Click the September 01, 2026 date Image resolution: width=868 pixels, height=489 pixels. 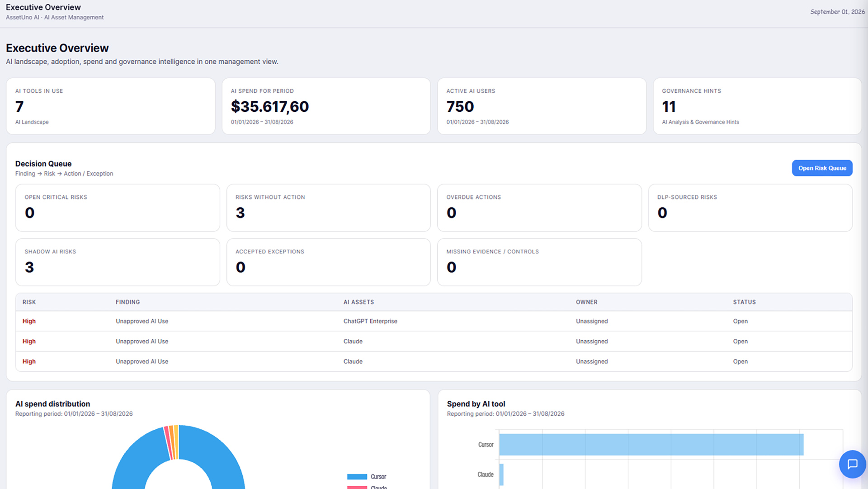[837, 12]
